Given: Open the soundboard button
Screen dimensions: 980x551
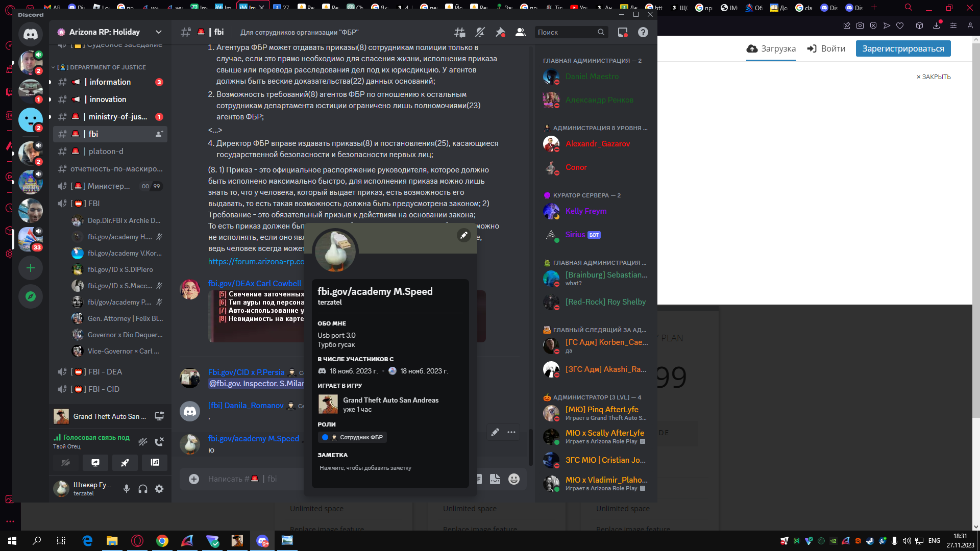Looking at the screenshot, I should 155,463.
